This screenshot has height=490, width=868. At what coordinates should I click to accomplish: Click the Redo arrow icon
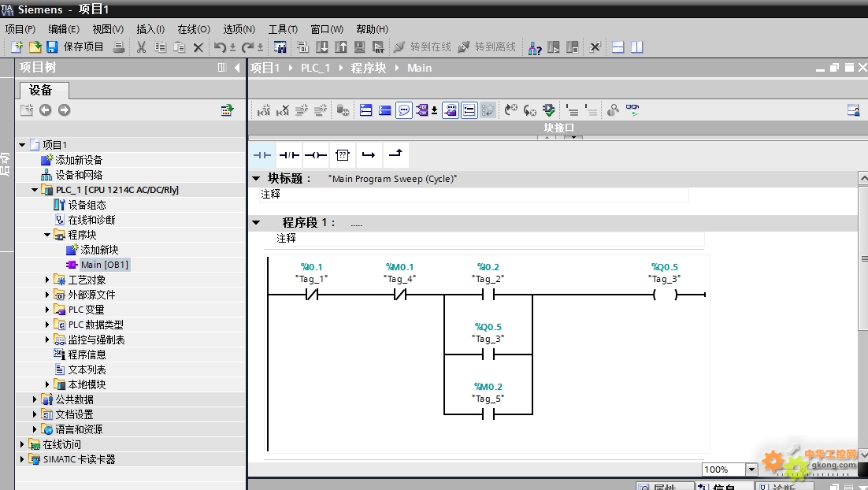click(x=247, y=47)
